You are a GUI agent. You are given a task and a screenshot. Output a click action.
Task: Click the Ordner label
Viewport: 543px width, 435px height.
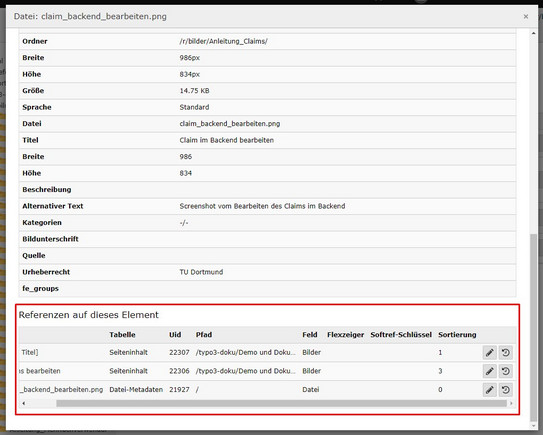click(35, 41)
